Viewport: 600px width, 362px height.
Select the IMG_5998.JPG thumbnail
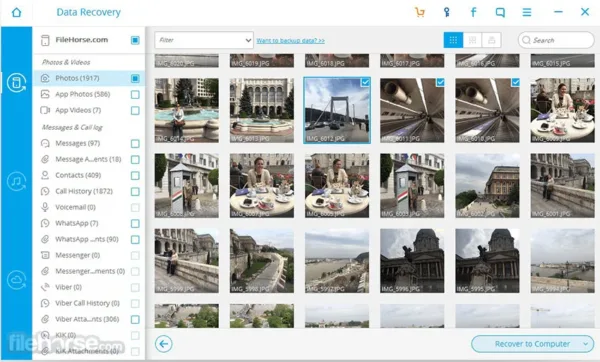click(262, 261)
